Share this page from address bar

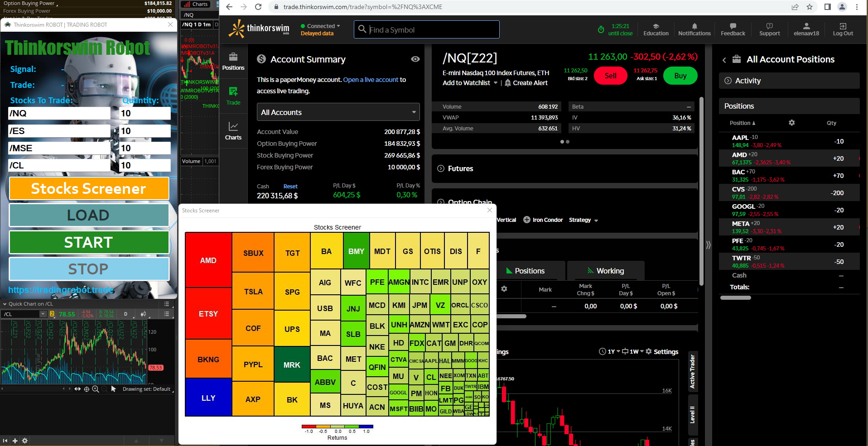click(795, 7)
